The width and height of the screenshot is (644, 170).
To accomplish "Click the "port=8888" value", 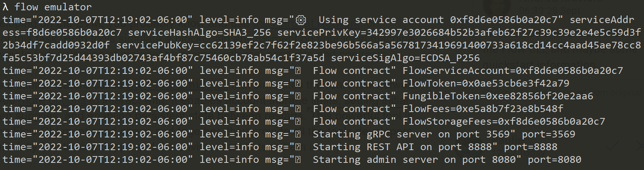I will point(531,147).
